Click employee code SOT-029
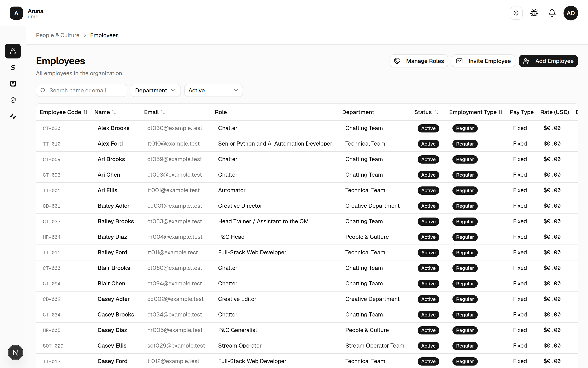This screenshot has width=588, height=368. tap(53, 346)
